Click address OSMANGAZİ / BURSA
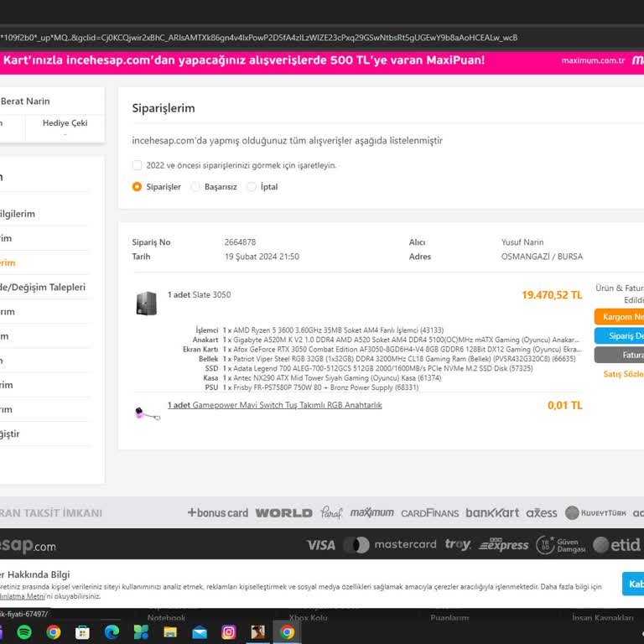 pyautogui.click(x=542, y=257)
